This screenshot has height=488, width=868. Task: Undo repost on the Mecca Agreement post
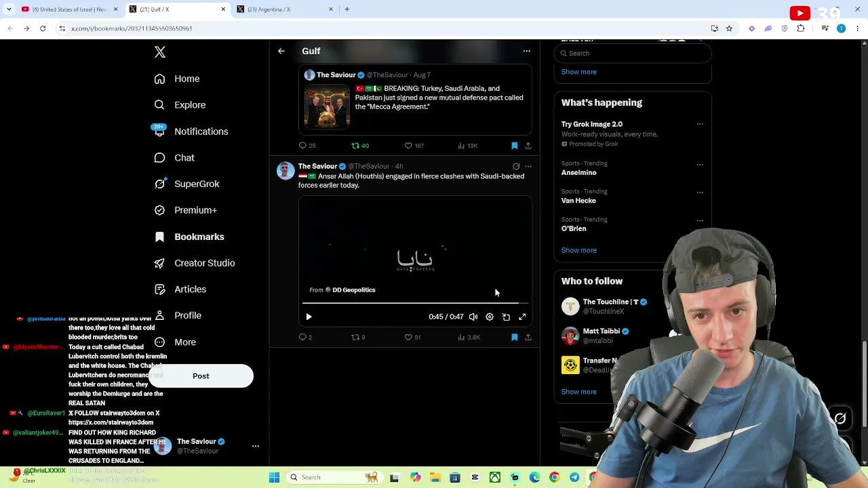coord(360,146)
